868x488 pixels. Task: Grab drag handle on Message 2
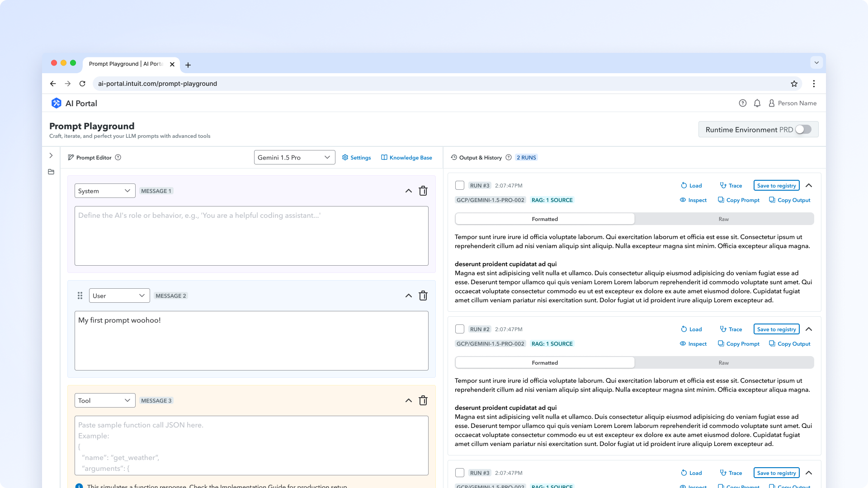[x=80, y=296]
